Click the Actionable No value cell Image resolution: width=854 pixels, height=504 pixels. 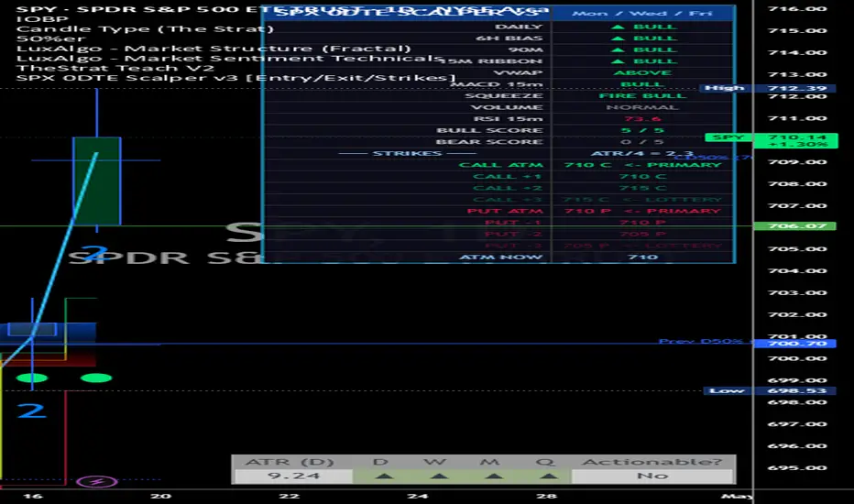[x=652, y=477]
